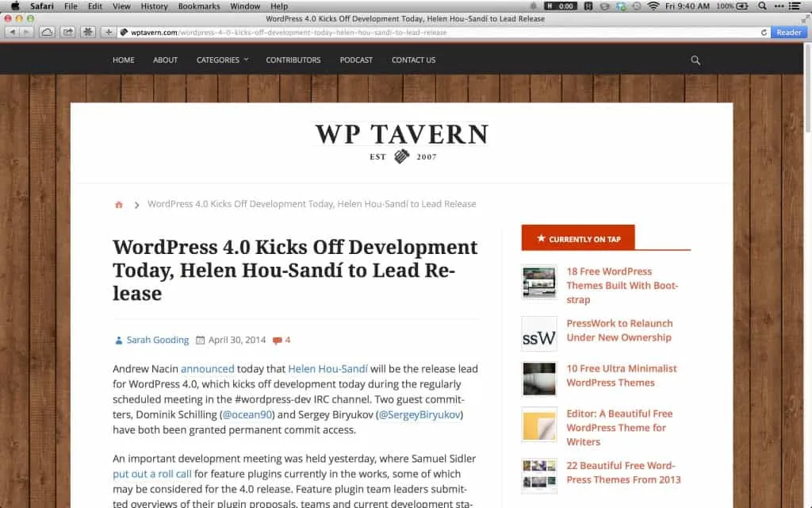Toggle Reader mode in the address bar

(787, 32)
